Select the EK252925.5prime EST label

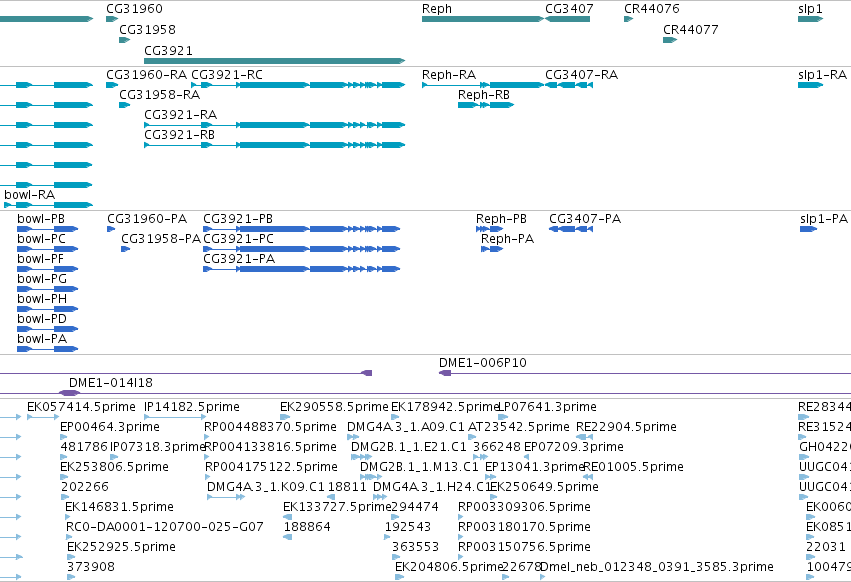click(x=121, y=547)
